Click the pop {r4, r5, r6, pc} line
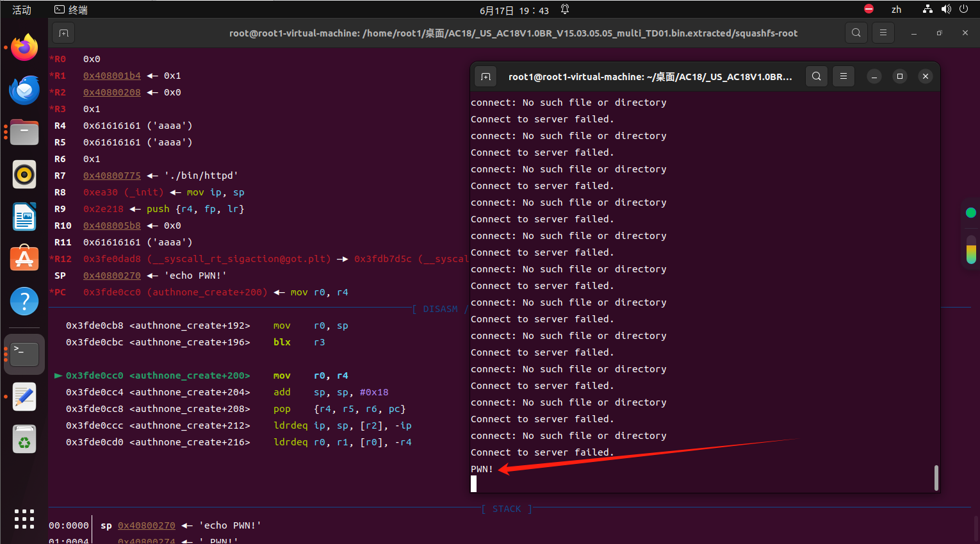The height and width of the screenshot is (544, 980). (236, 409)
